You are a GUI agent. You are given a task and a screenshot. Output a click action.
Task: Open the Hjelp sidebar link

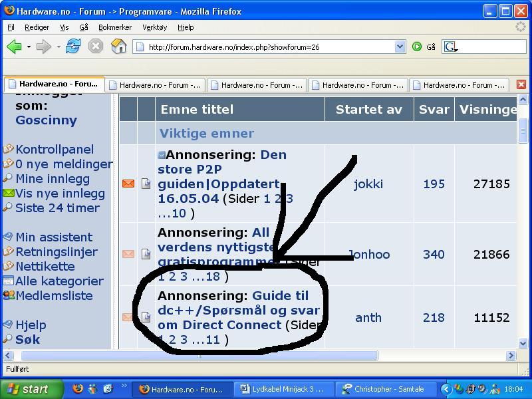(31, 325)
